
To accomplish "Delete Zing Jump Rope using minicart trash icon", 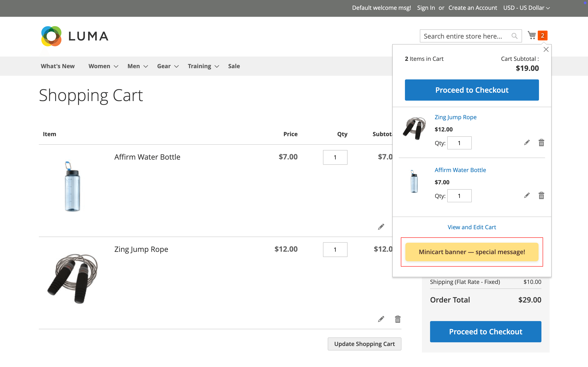I will [541, 142].
